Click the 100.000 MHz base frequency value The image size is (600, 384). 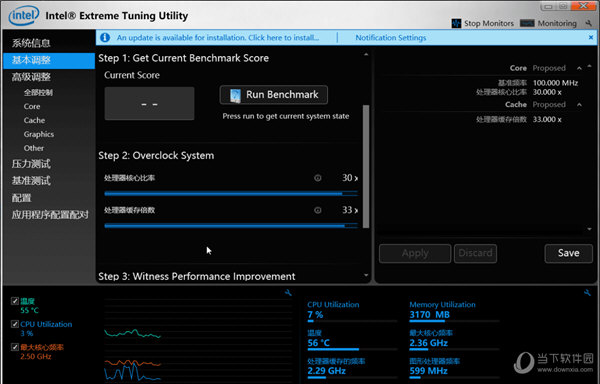tap(555, 83)
